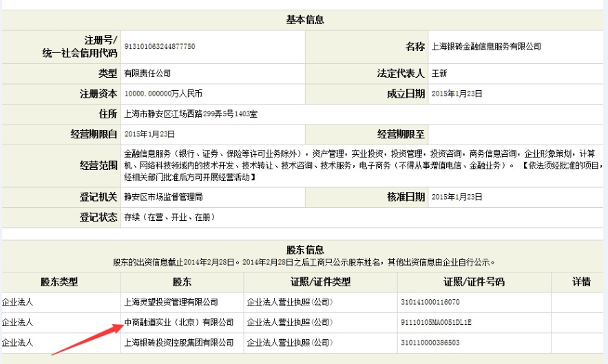Click 企业法人 in the 上海银砖投资控股 row
The width and height of the screenshot is (608, 364).
pos(17,343)
